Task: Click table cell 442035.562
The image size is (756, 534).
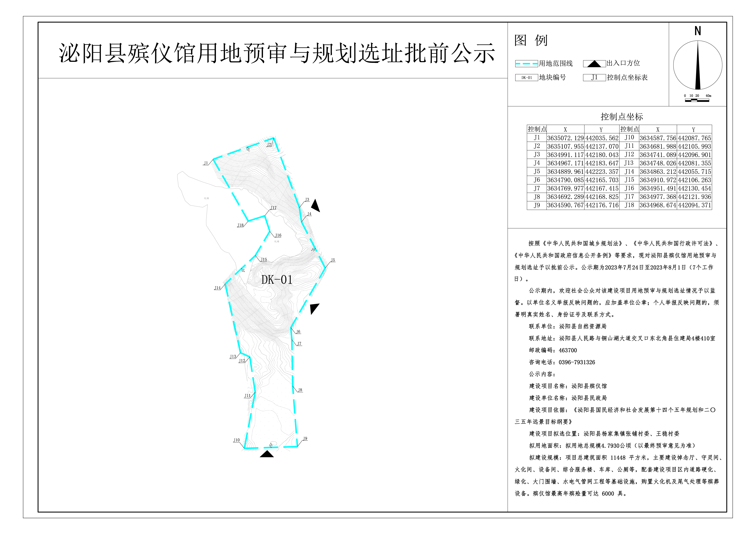Action: [602, 138]
